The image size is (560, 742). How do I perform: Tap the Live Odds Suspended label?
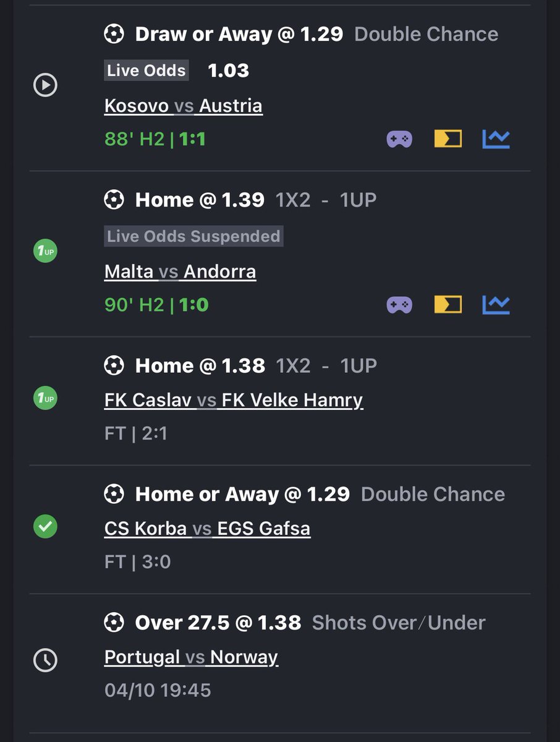(x=193, y=236)
